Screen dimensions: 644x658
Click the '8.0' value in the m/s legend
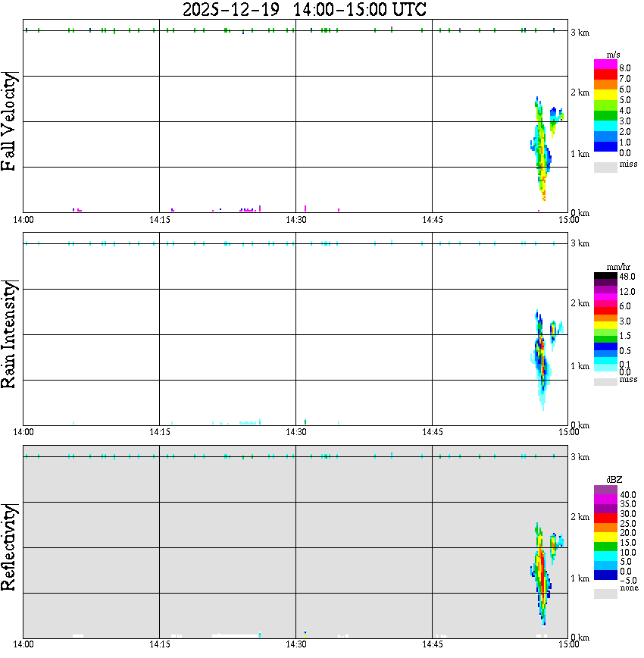[625, 68]
